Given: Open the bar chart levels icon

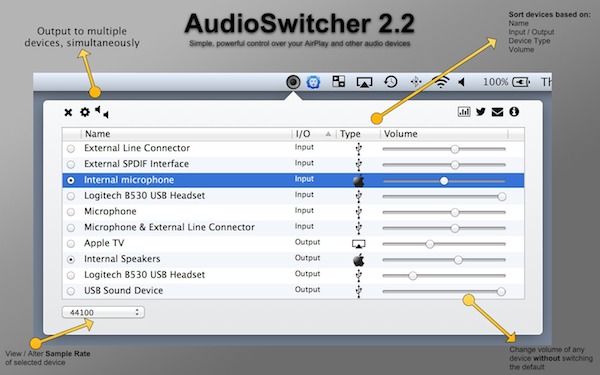Looking at the screenshot, I should click(x=464, y=112).
